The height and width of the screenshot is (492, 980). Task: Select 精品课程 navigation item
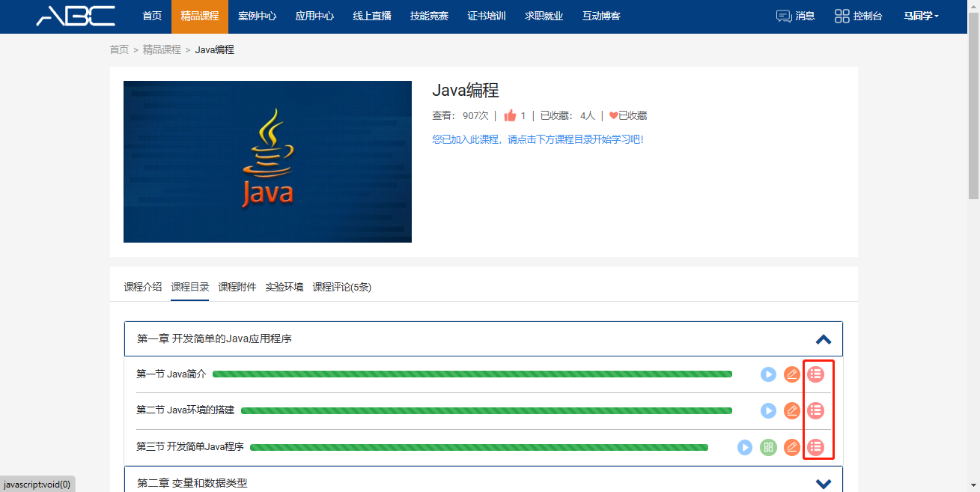tap(200, 16)
